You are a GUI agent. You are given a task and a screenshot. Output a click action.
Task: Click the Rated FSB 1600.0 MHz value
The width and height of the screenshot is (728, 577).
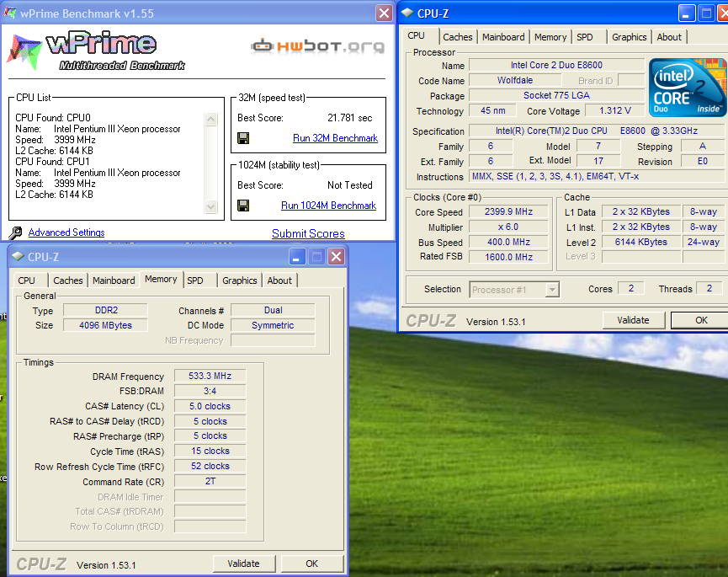coord(508,257)
